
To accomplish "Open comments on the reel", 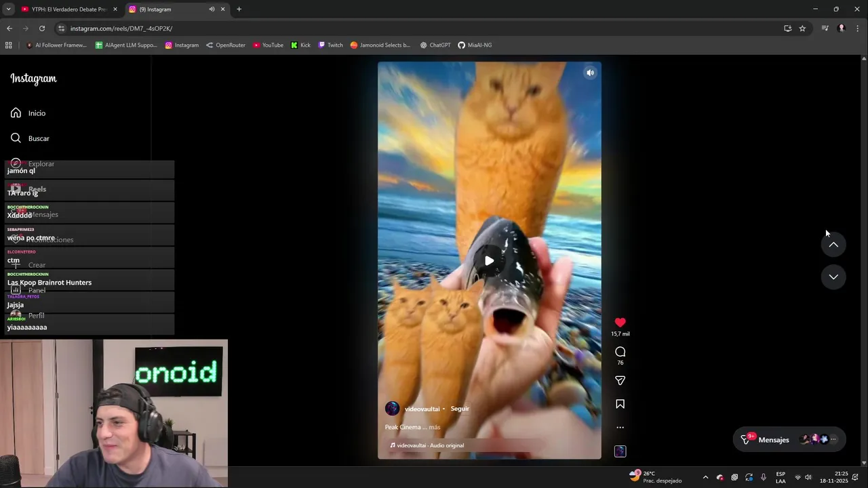I will 620,352.
